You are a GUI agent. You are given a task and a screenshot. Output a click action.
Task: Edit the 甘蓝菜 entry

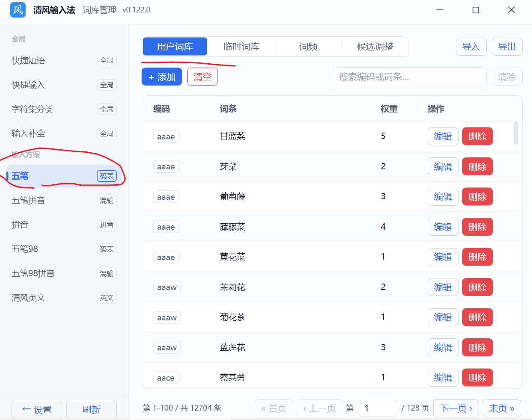tap(443, 136)
